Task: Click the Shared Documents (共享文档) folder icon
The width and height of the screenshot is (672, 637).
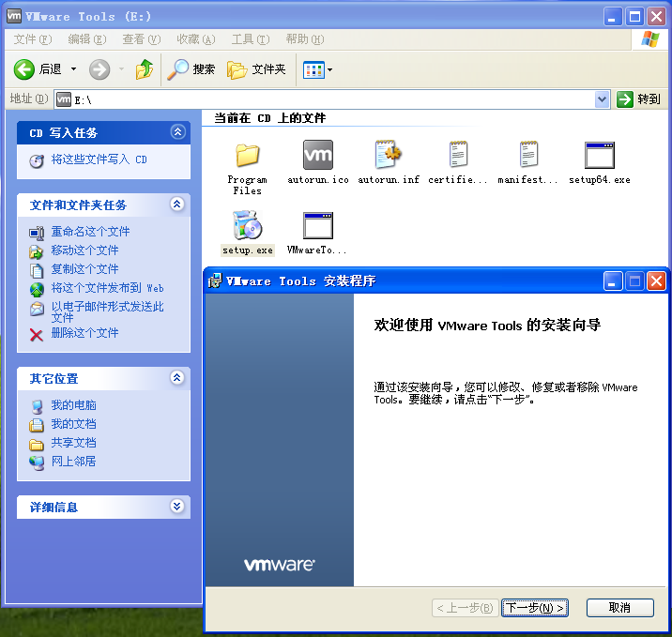Action: pos(37,445)
